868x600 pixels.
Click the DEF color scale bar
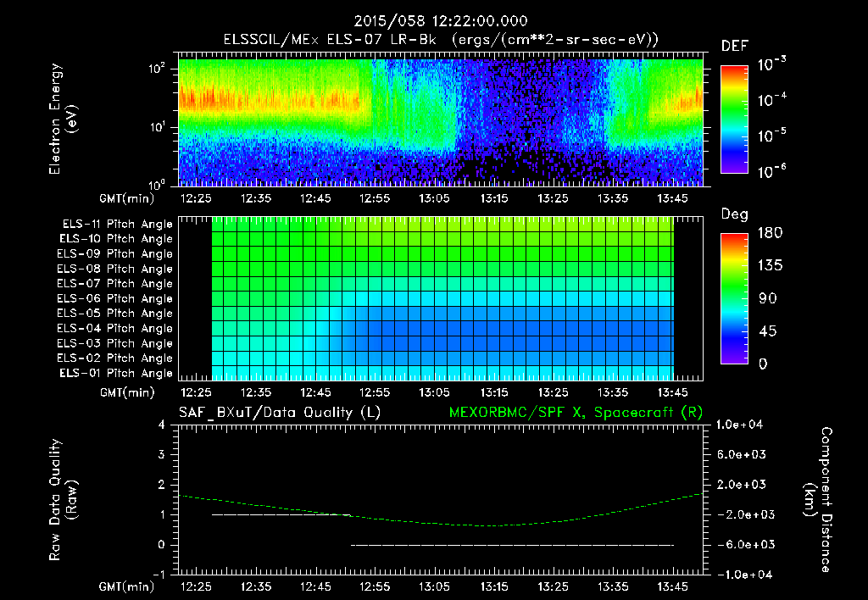(734, 119)
